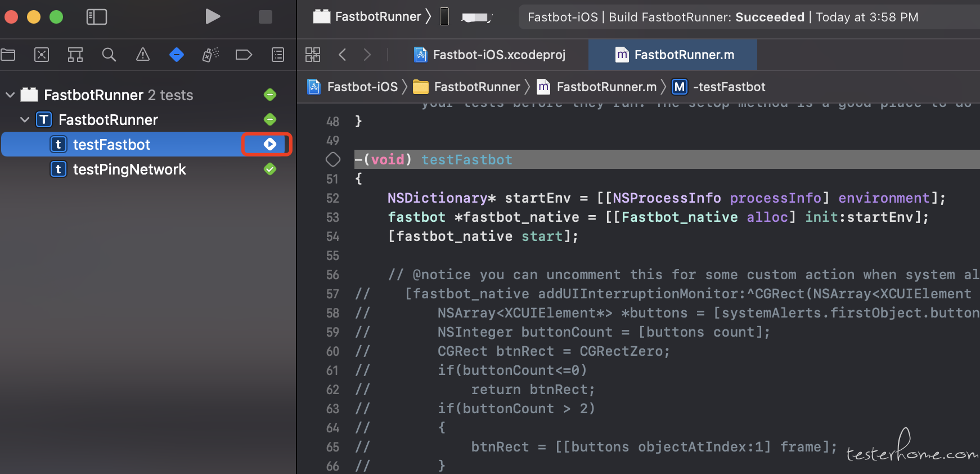Open the Symbol navigator

[x=75, y=55]
